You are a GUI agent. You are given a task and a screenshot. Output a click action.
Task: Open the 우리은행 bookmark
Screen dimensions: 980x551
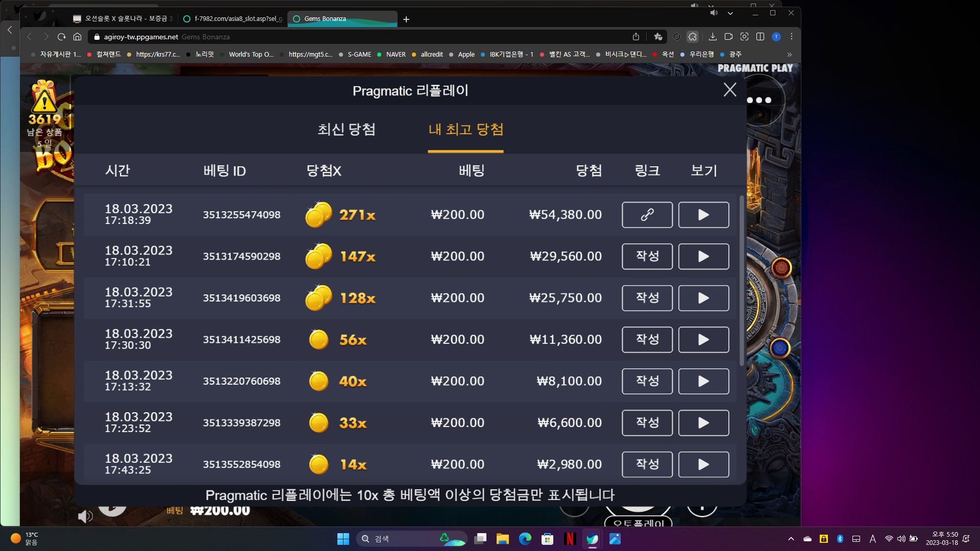697,55
